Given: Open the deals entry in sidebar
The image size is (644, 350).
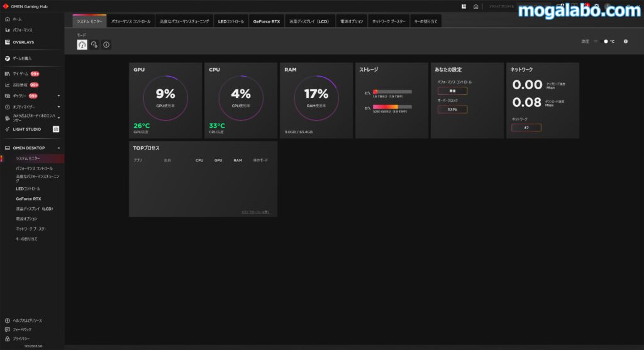Looking at the screenshot, I should click(x=21, y=85).
